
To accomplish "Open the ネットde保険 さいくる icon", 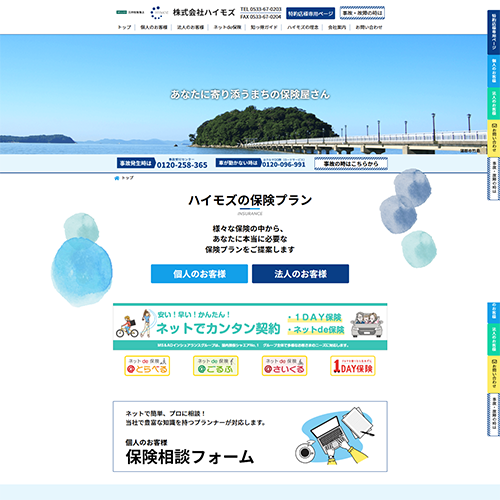I will coord(284,366).
